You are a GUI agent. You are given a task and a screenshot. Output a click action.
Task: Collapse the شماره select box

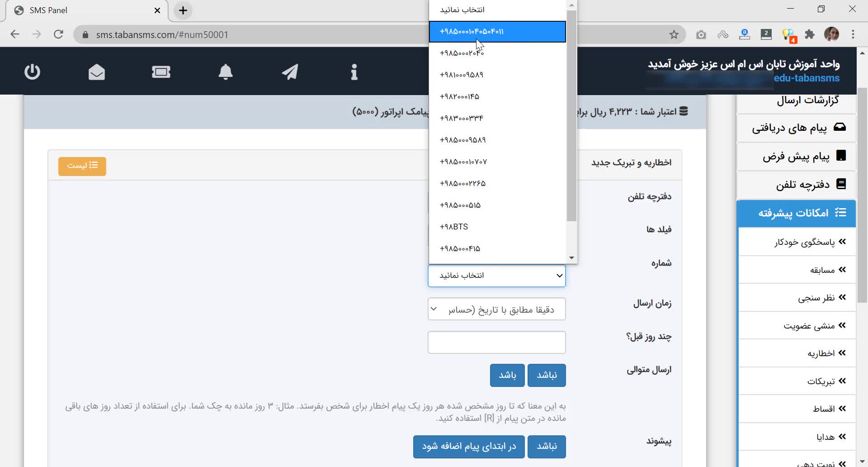click(496, 276)
